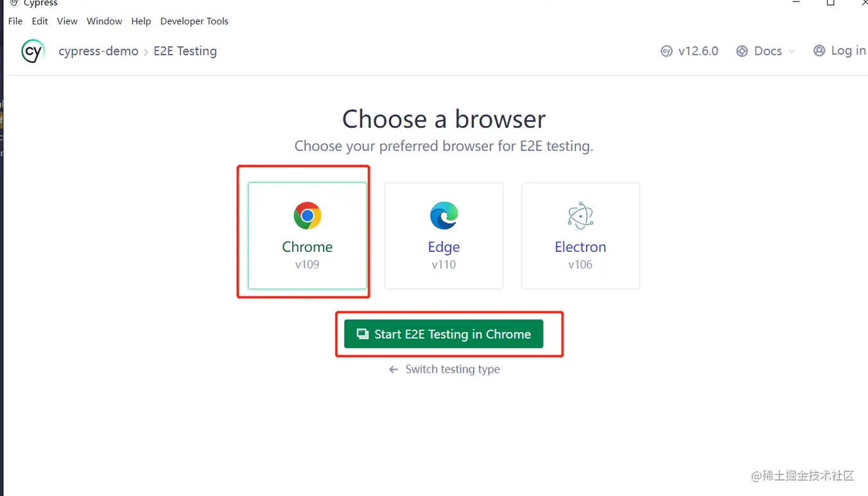Viewport: 868px width, 496px height.
Task: Click the Edge browser icon
Action: click(444, 216)
